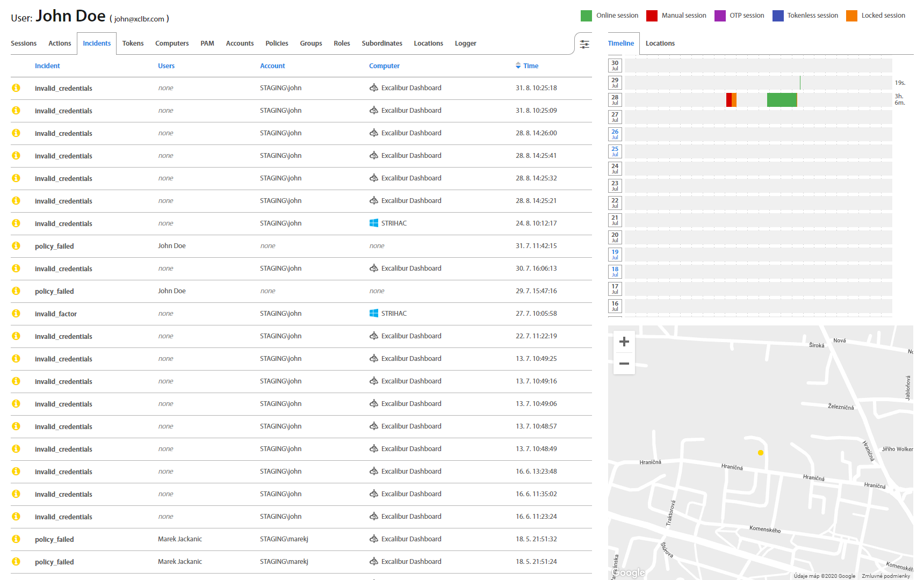Open the table filter settings icon
This screenshot has height=580, width=924.
tap(584, 44)
